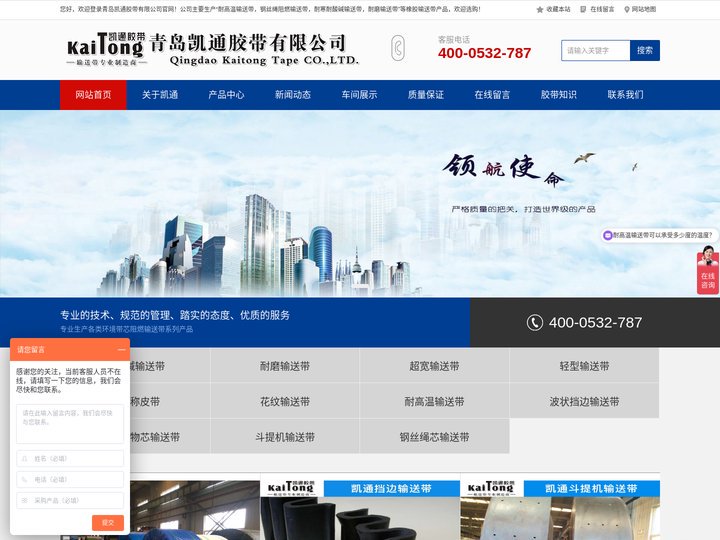This screenshot has width=720, height=540.
Task: Select 钢丝绳芯输送带 product category
Action: point(434,437)
